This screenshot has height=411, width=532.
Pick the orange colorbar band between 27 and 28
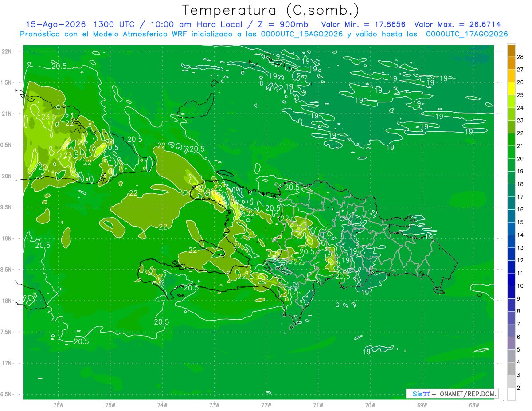[x=511, y=63]
